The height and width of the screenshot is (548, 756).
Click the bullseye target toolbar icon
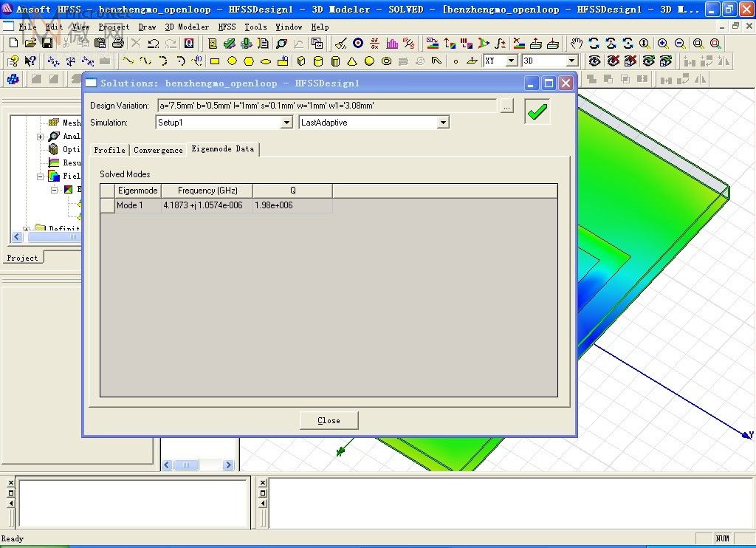pos(358,44)
